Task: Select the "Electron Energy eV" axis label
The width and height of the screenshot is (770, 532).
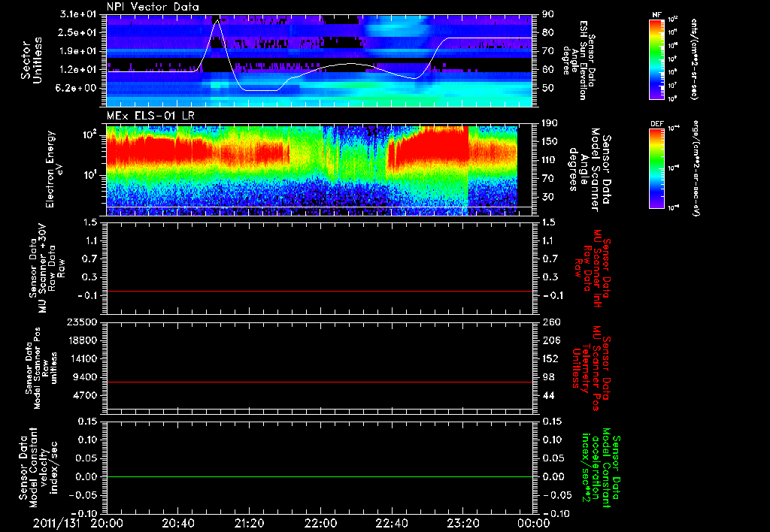Action: click(54, 169)
